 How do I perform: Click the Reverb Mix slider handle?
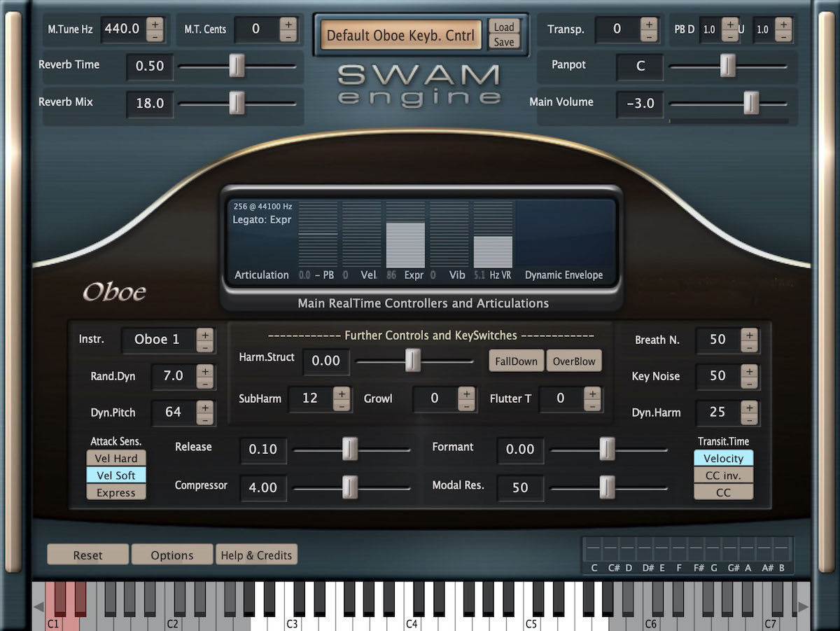click(x=238, y=102)
